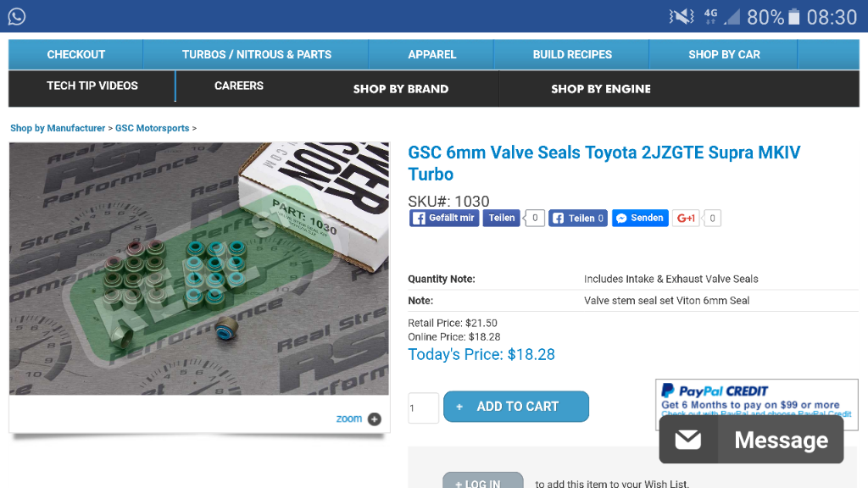
Task: Click the Facebook Teilen 0 button
Action: coord(578,218)
